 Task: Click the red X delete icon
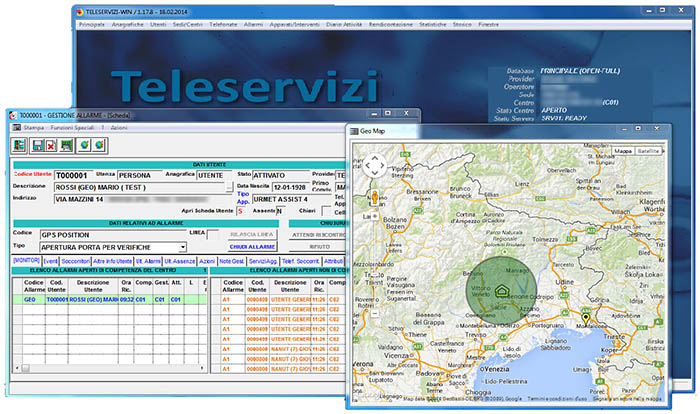pos(51,146)
